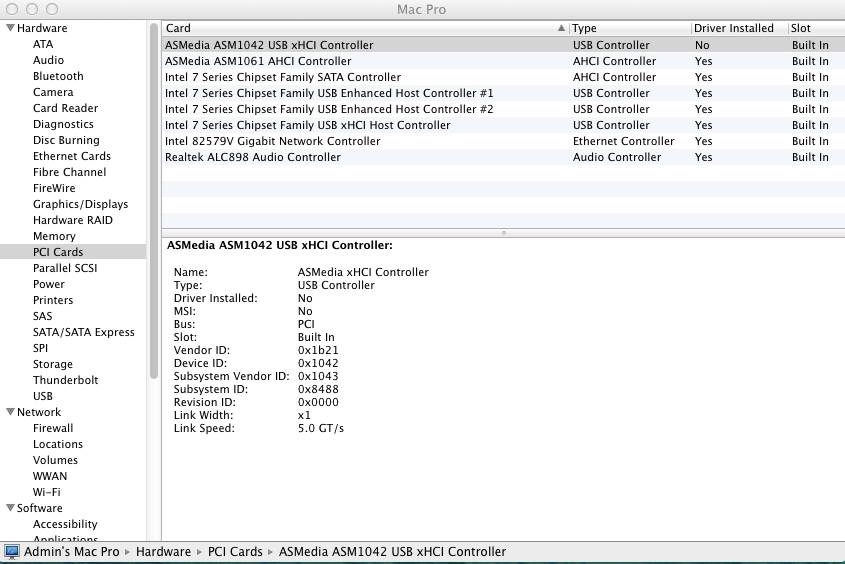Select the Hardware category label
Screen dimensions: 845x564
(x=42, y=28)
